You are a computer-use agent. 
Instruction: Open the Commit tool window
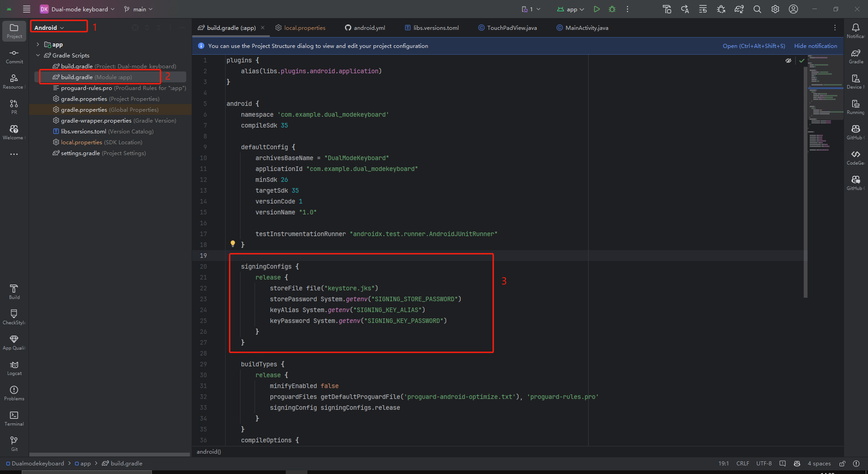coord(14,55)
